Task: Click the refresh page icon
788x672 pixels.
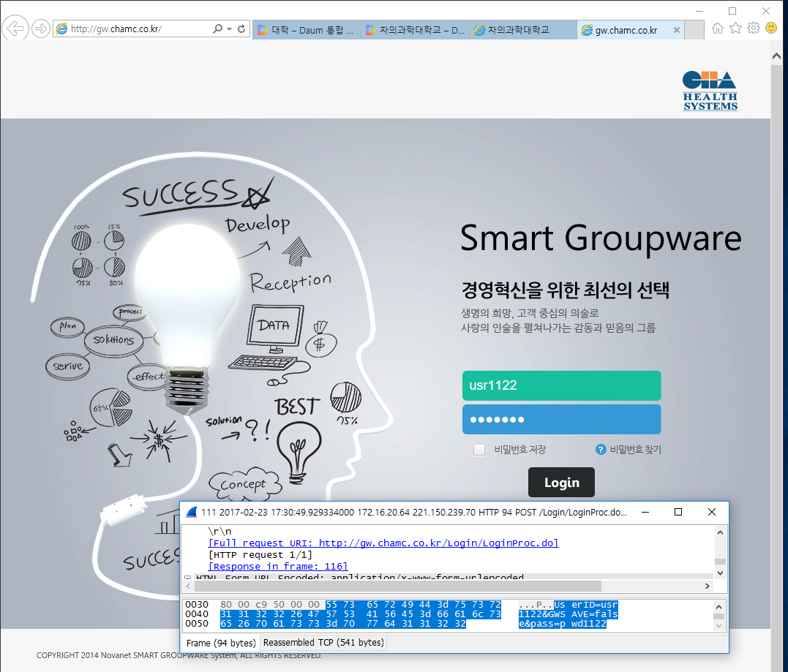Action: tap(241, 29)
